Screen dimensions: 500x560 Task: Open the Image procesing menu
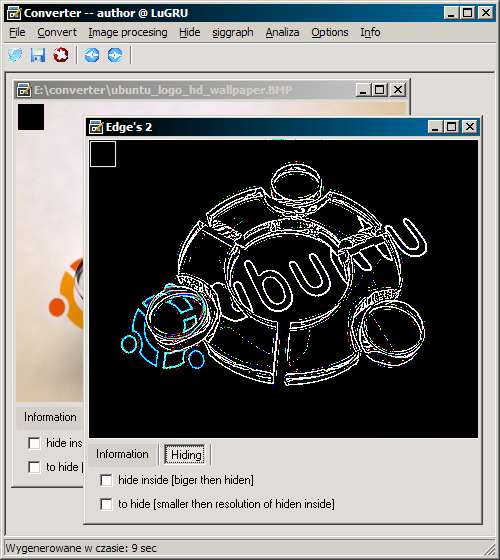pyautogui.click(x=128, y=32)
